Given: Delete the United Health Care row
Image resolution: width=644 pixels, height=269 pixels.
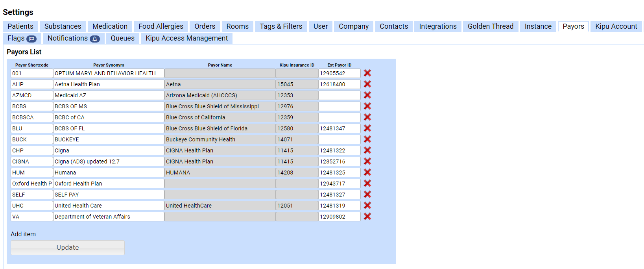Looking at the screenshot, I should (x=367, y=206).
